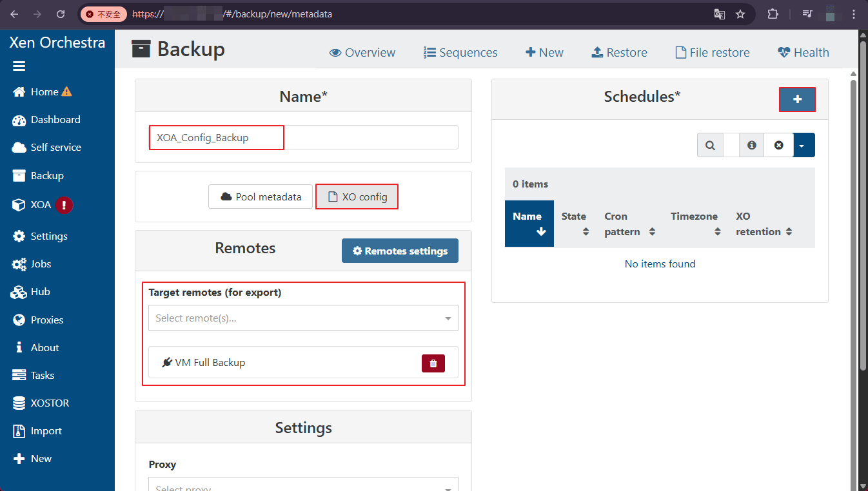Add a new schedule with plus button

797,99
